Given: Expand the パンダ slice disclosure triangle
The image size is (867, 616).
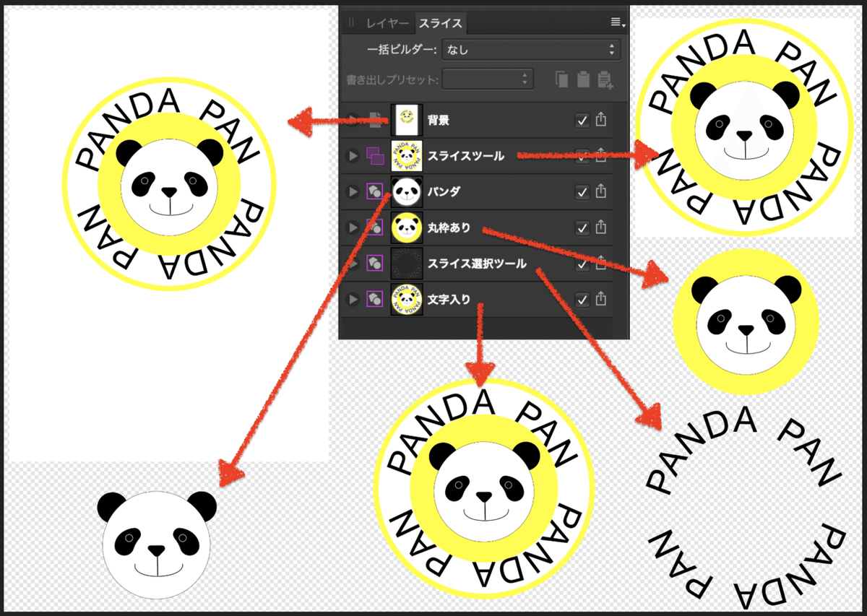Looking at the screenshot, I should pyautogui.click(x=353, y=192).
